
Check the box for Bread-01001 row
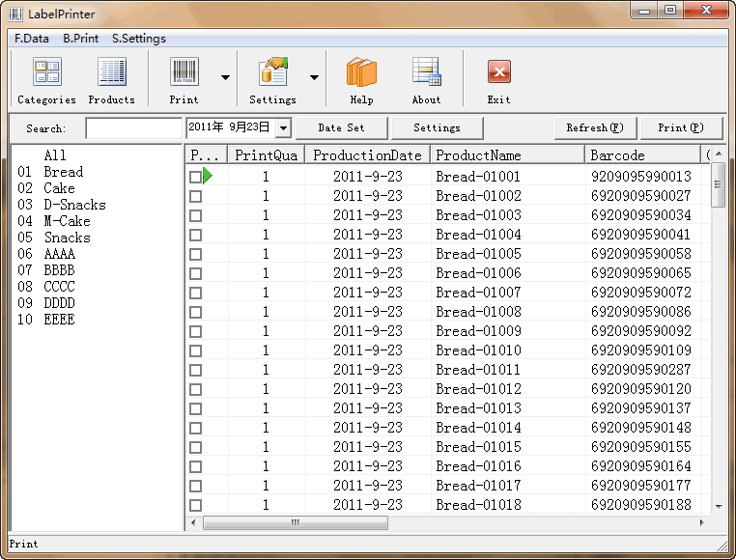point(196,177)
